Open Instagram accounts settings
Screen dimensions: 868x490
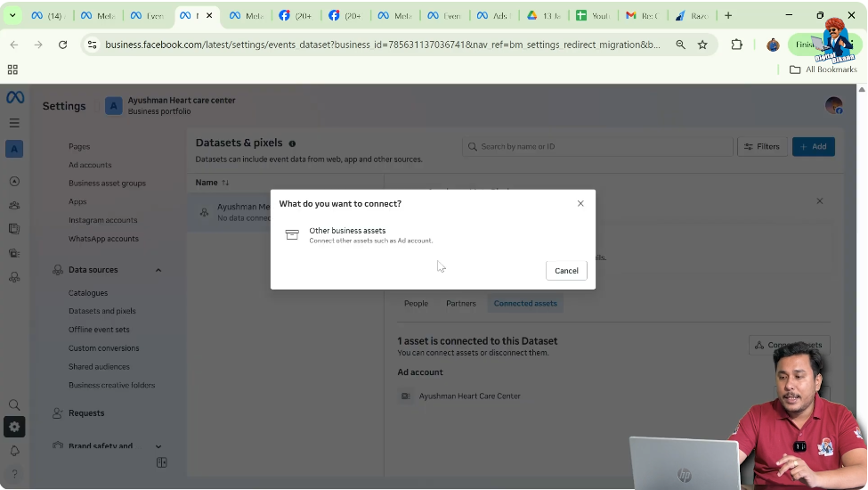pyautogui.click(x=102, y=220)
